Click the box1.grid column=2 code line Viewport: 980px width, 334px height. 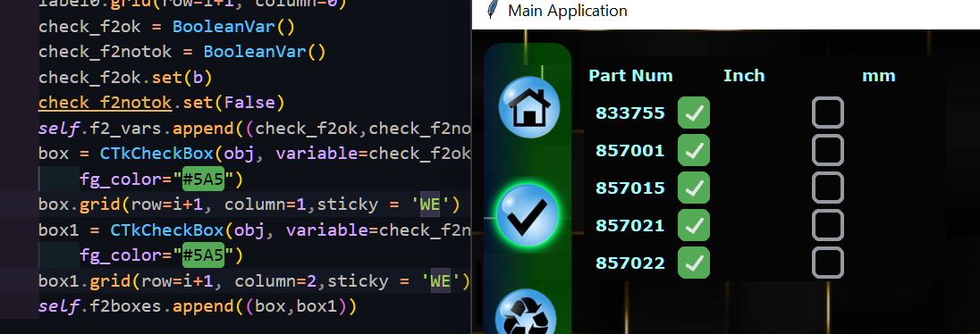(254, 281)
